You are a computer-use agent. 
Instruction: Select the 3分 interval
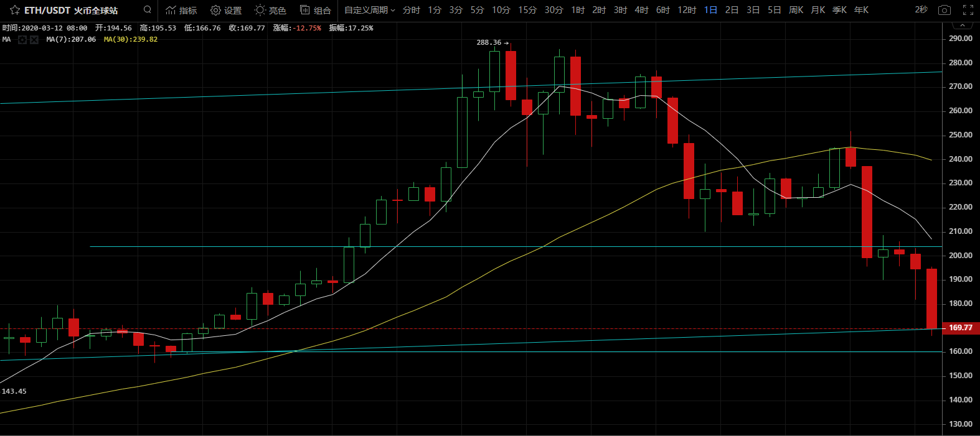click(456, 10)
